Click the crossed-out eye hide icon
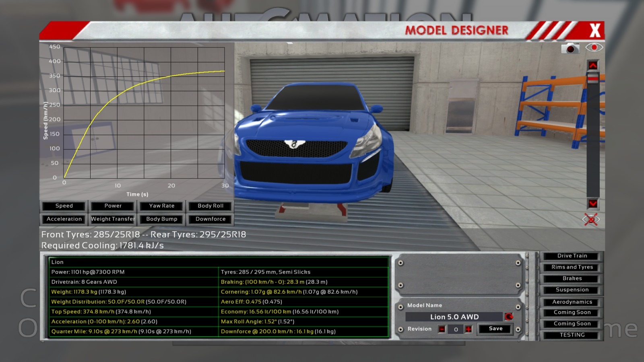 point(591,220)
